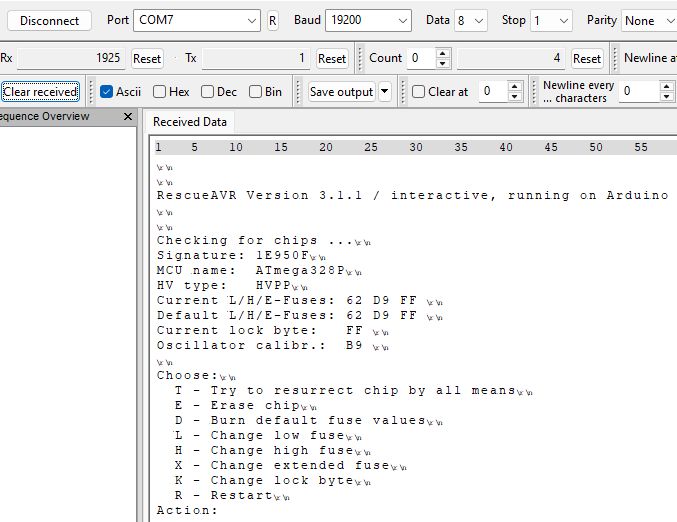Reset the Tx byte counter
Screen dimensions: 677x522
click(332, 59)
